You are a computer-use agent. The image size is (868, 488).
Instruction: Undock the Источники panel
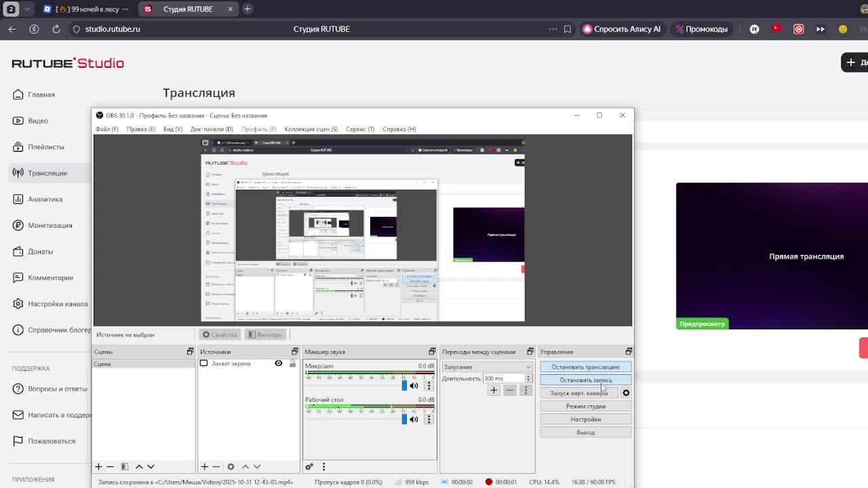pyautogui.click(x=294, y=352)
